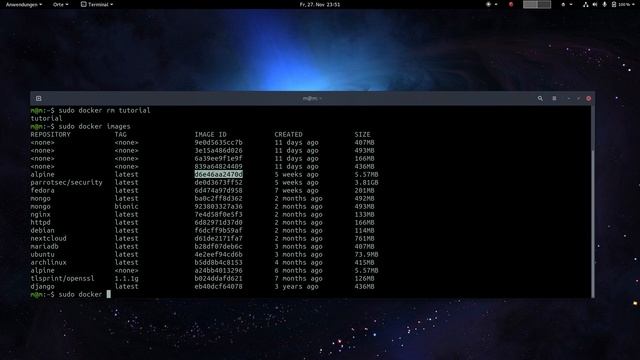
Task: Close the terminal window
Action: 589,98
